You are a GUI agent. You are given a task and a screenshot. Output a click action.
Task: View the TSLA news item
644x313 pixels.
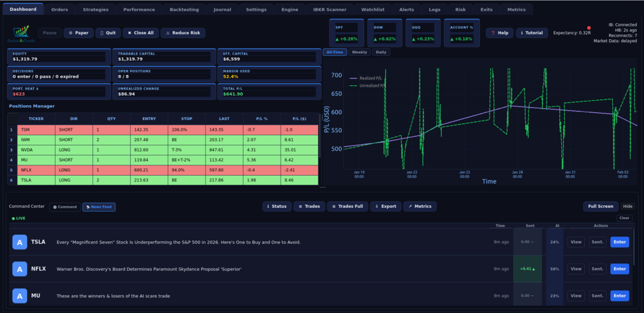[x=576, y=242]
